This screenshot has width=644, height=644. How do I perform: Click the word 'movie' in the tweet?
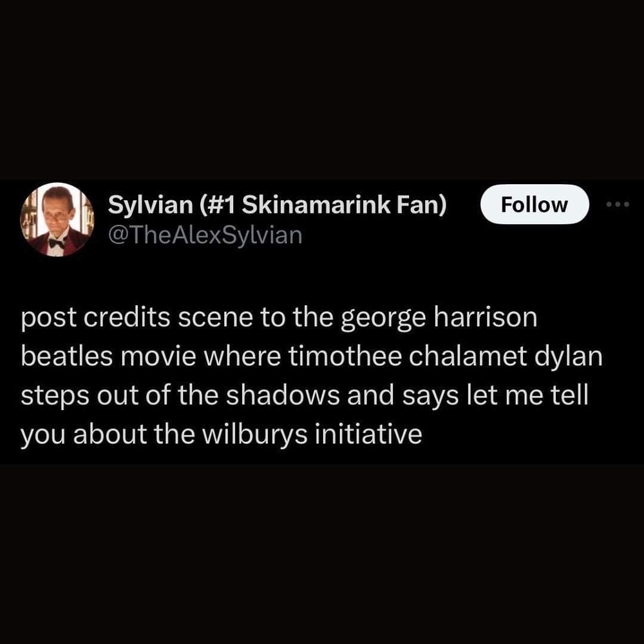click(158, 357)
